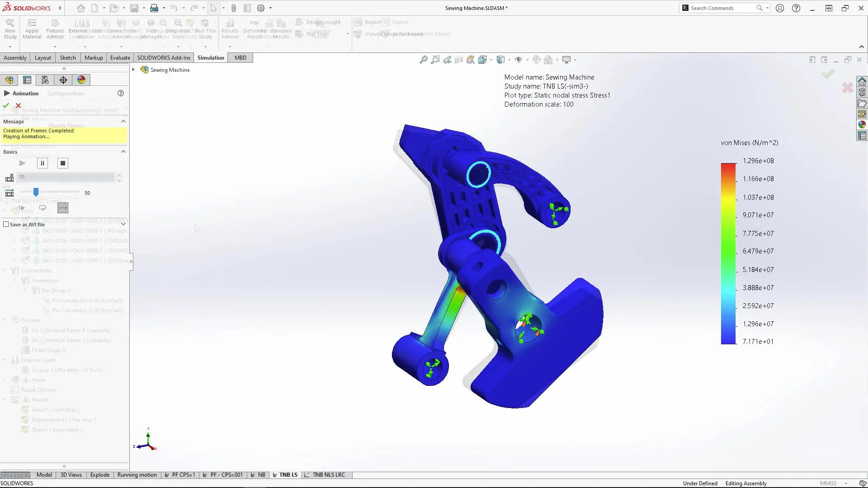The height and width of the screenshot is (488, 868).
Task: Create a New document via toolbar icon
Action: click(94, 8)
